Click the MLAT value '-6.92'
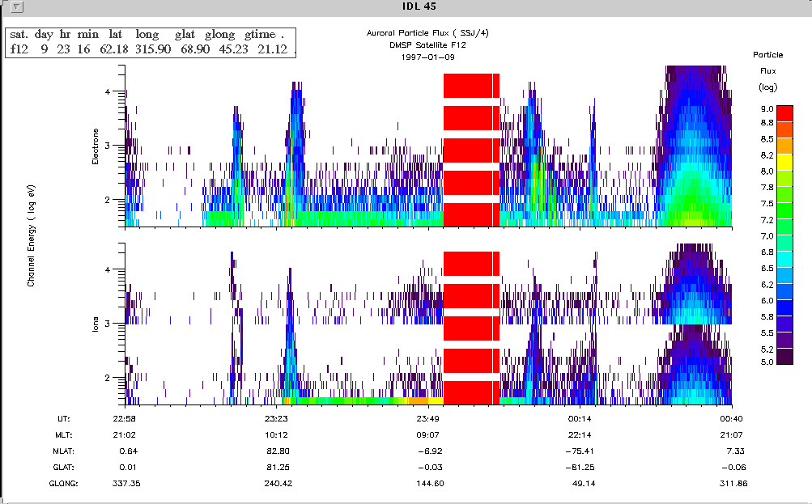 [x=430, y=451]
